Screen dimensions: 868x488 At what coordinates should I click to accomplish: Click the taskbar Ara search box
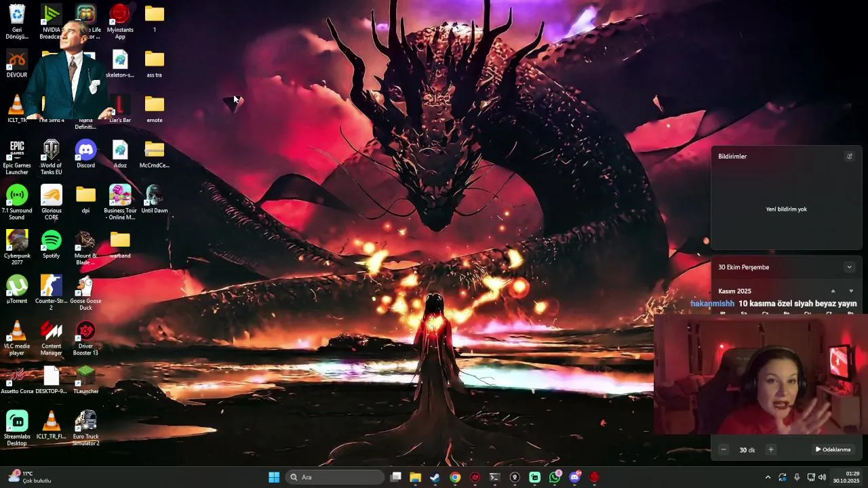(335, 477)
